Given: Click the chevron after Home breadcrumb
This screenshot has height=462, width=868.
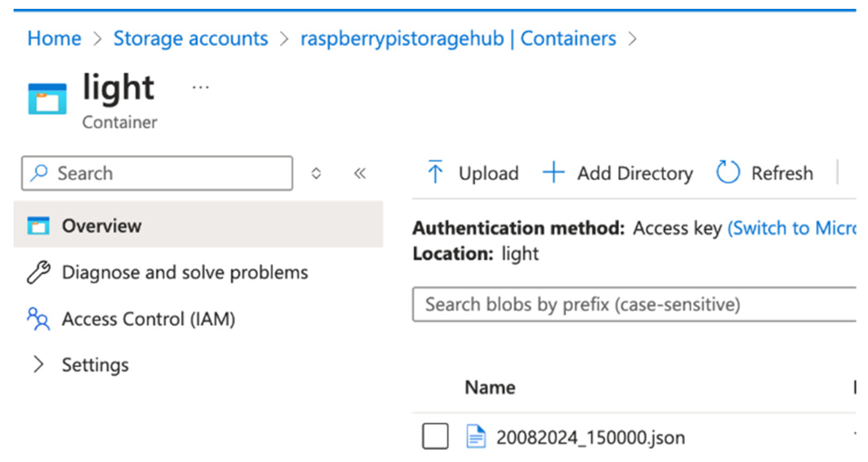Looking at the screenshot, I should click(x=97, y=39).
